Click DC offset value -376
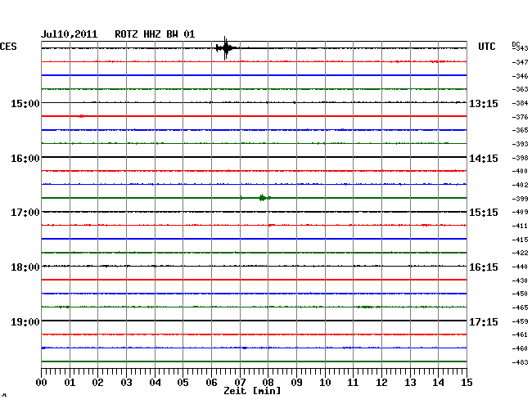The image size is (532, 404). pos(520,117)
